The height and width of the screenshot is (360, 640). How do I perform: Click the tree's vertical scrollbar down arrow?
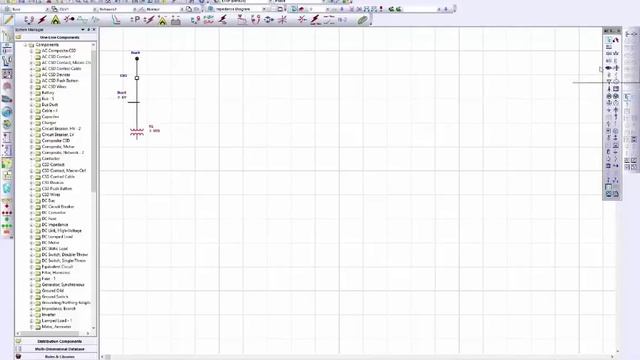(x=93, y=328)
